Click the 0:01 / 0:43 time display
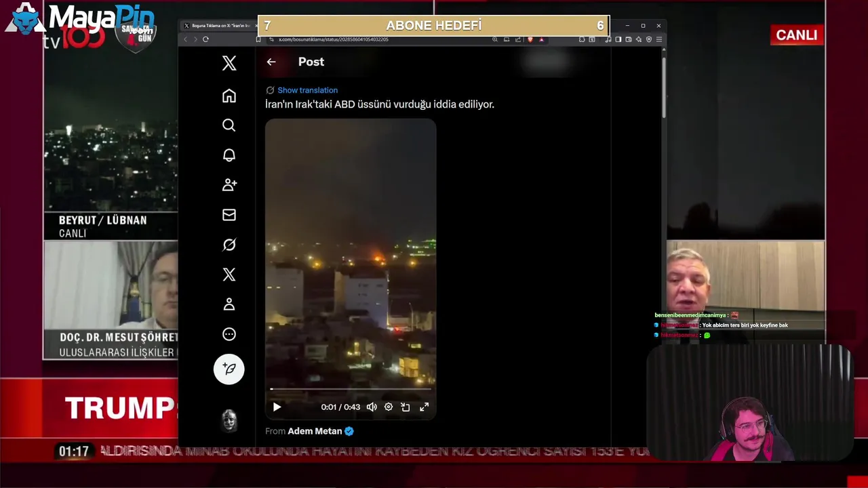The width and height of the screenshot is (868, 488). [340, 407]
